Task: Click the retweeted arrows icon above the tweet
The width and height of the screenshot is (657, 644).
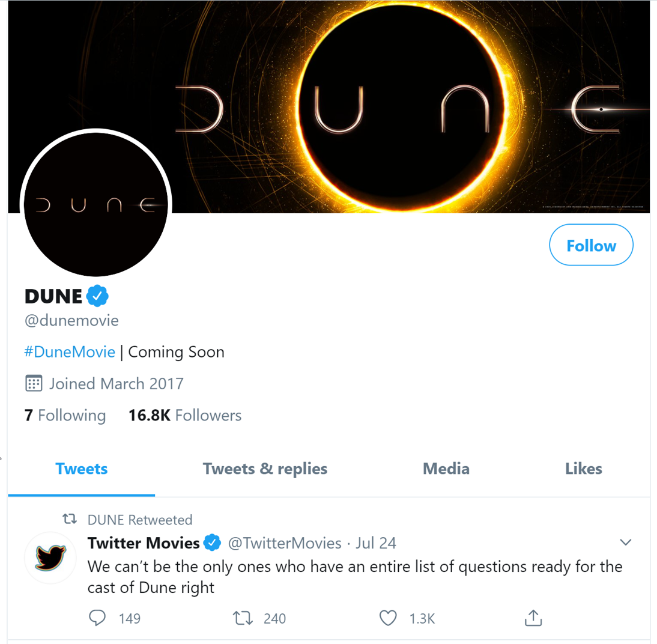Action: click(69, 520)
